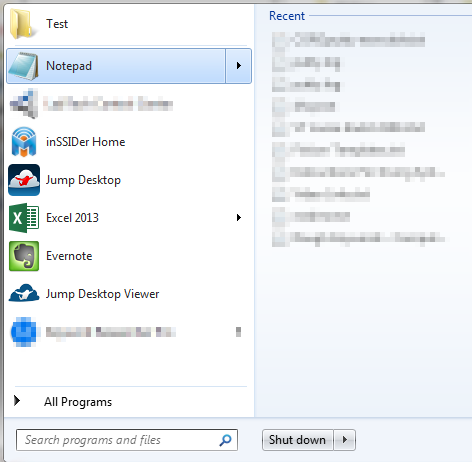Viewport: 472px width, 462px height.
Task: Select the inSSIDer Home menu entry
Action: [129, 142]
